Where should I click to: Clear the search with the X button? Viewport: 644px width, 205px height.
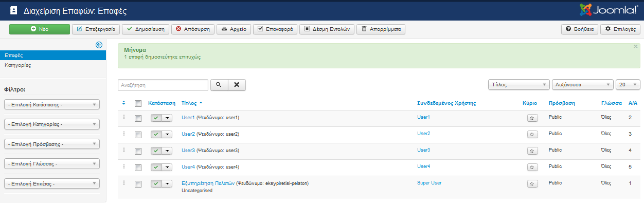(x=237, y=85)
